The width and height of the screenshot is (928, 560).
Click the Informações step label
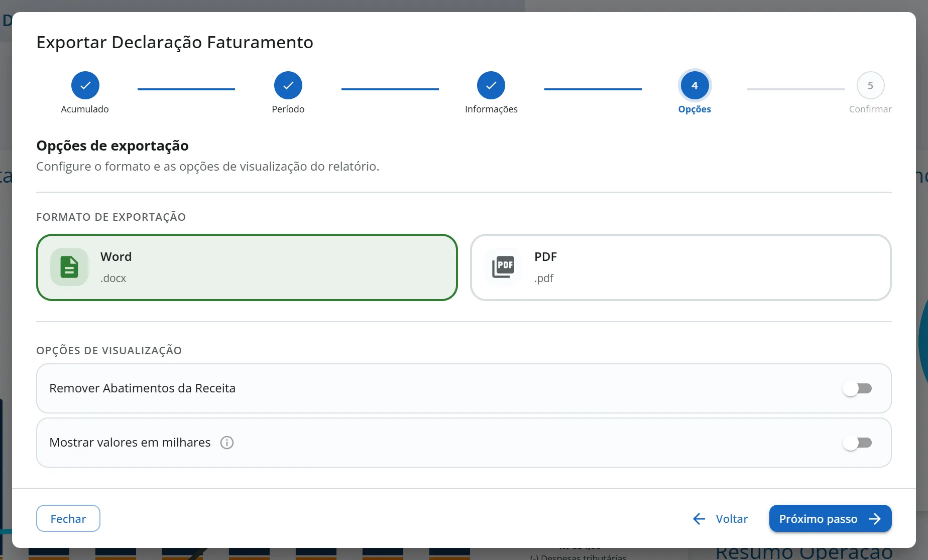[491, 109]
